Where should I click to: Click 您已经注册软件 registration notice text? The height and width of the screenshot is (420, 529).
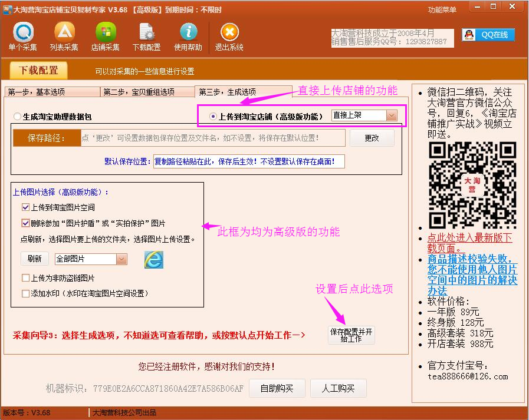(x=206, y=366)
